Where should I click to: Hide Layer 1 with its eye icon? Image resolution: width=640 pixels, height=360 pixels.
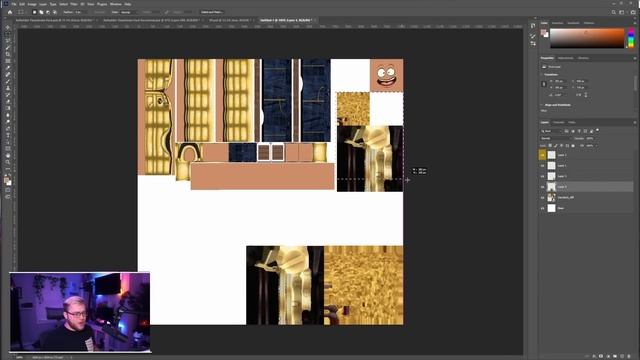pos(542,166)
